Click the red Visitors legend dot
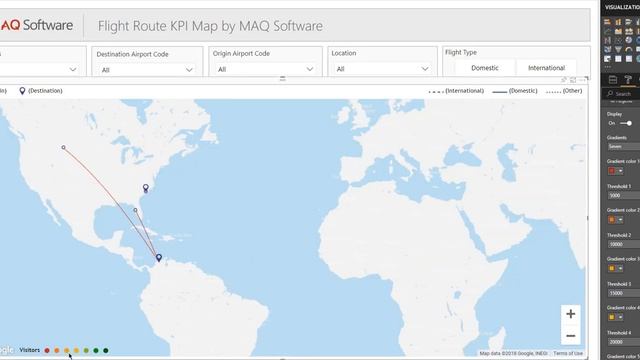640x360 pixels. pyautogui.click(x=47, y=350)
